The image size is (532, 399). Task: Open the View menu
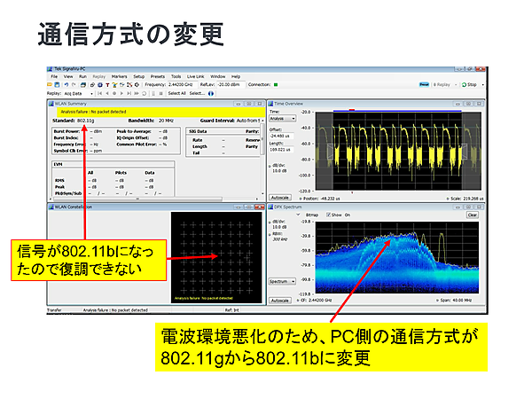pyautogui.click(x=68, y=76)
